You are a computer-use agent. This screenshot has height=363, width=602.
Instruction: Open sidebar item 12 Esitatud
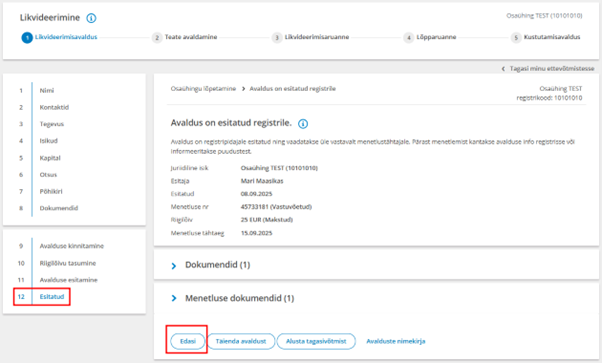[52, 297]
